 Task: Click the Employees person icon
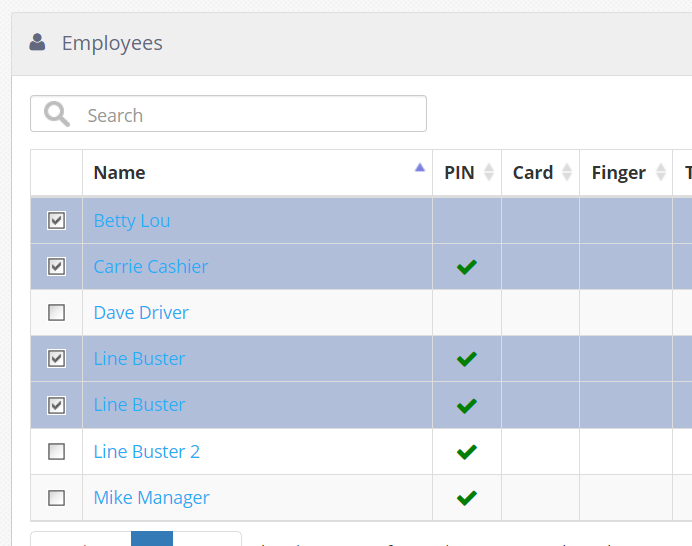point(37,42)
